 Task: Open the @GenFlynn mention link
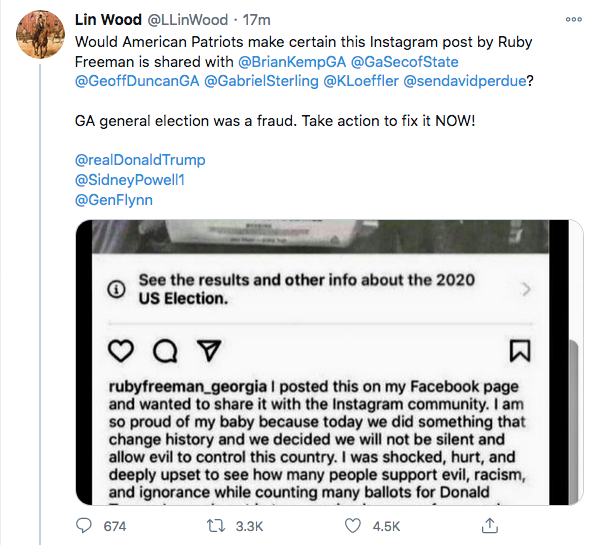[114, 200]
